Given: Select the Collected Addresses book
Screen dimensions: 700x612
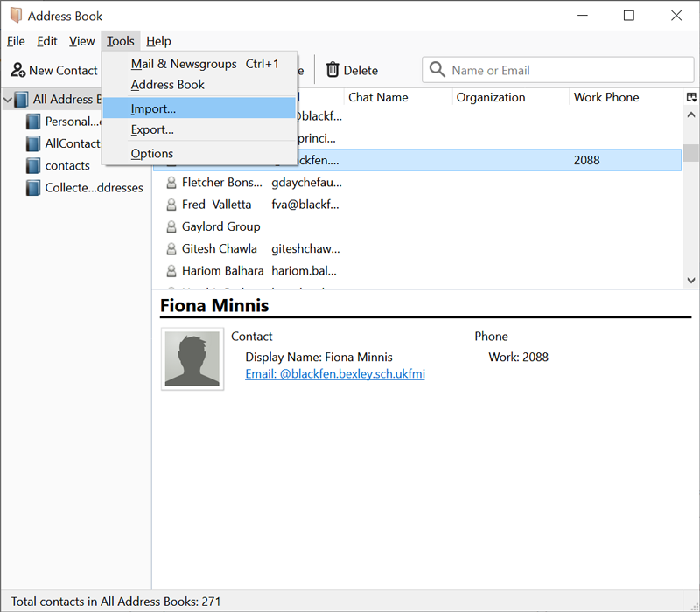Looking at the screenshot, I should 84,187.
